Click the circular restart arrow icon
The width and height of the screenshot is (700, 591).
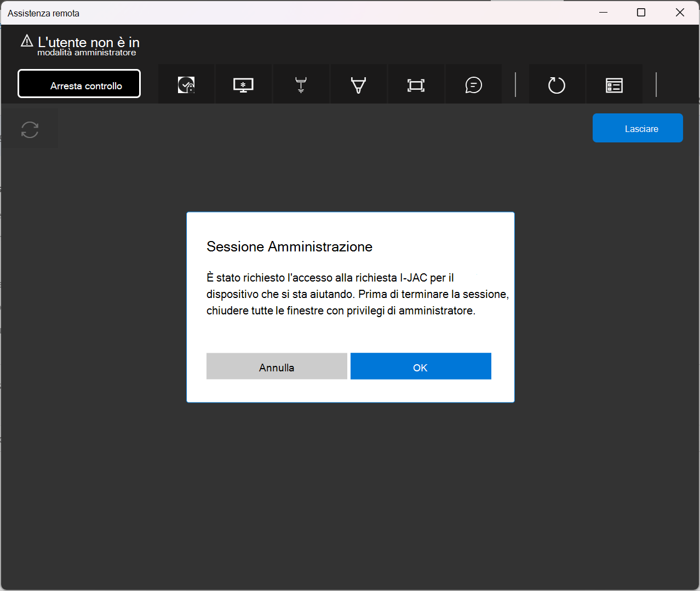tap(556, 85)
